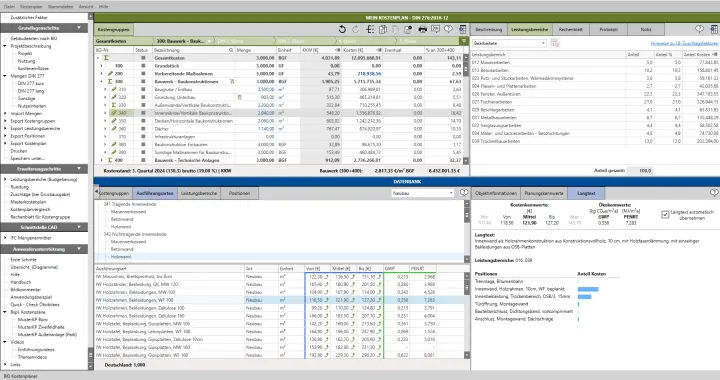Click the undo arrow icon in toolbar
Screen dimensions: 720x380
(x=342, y=29)
